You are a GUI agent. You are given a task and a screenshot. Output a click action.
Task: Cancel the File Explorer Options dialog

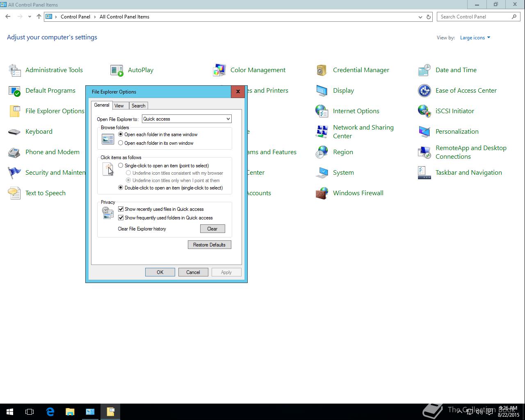(x=193, y=272)
